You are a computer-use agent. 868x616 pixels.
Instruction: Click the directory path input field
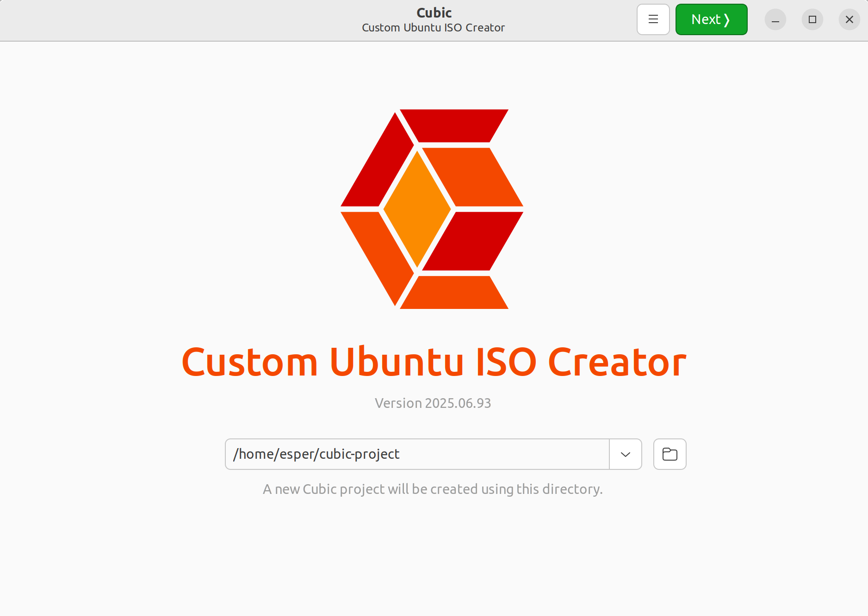[416, 454]
